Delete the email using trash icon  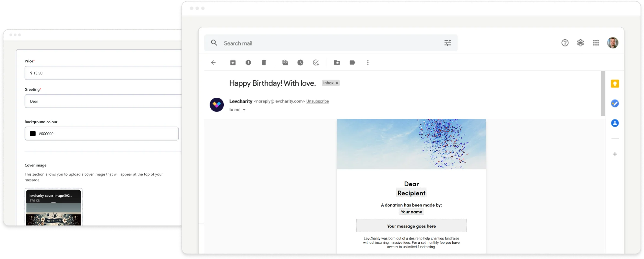(264, 63)
